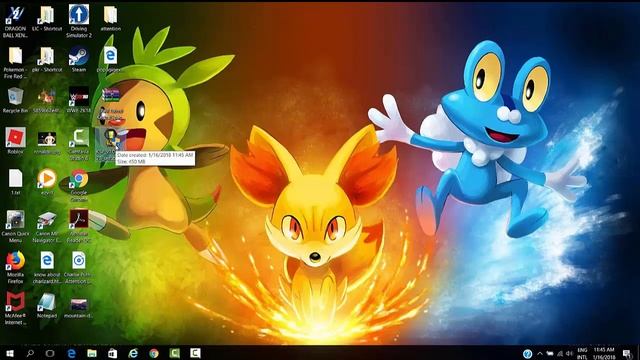
Task: Open the Pokemon Fire Red folder
Action: pyautogui.click(x=15, y=62)
